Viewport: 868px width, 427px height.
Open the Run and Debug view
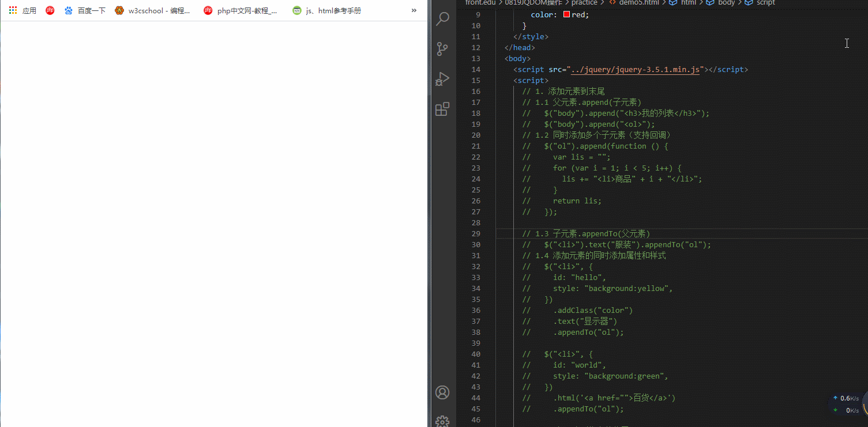442,79
